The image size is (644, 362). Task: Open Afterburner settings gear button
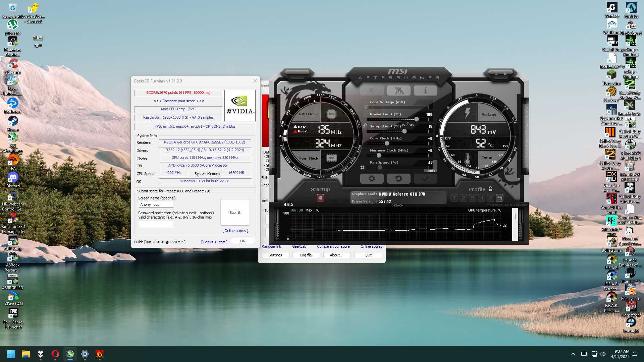(x=372, y=179)
